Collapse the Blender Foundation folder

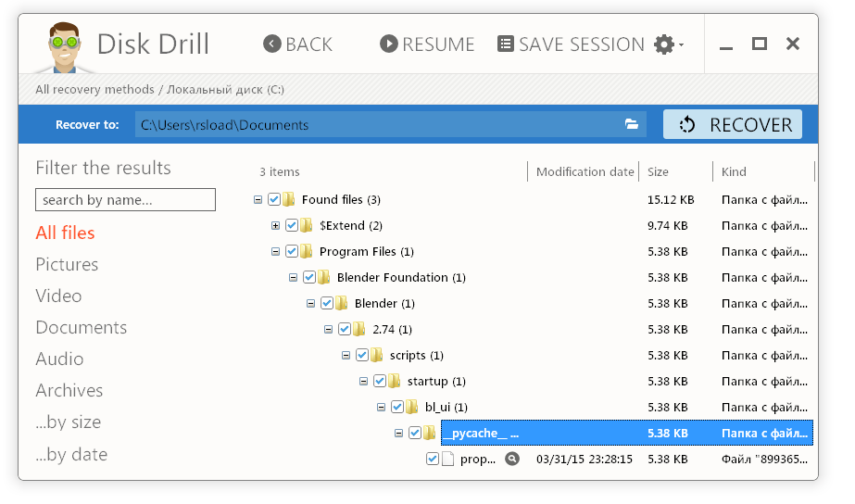(x=293, y=277)
